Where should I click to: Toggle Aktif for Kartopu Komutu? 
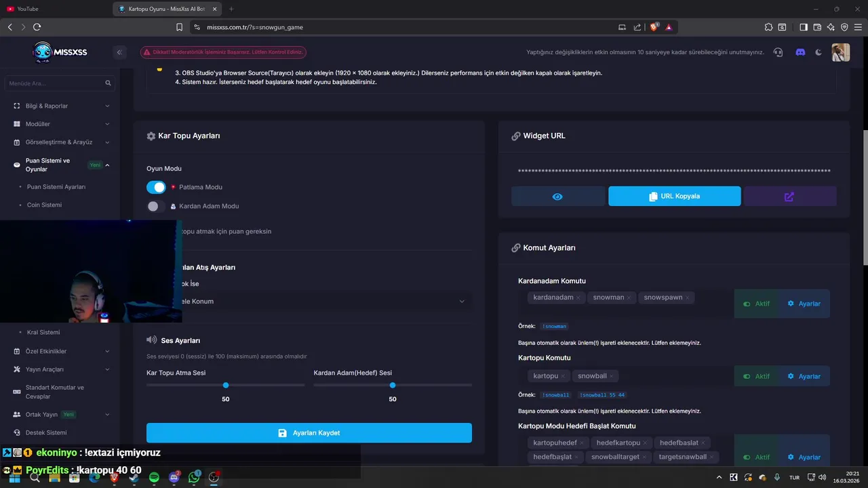(756, 376)
